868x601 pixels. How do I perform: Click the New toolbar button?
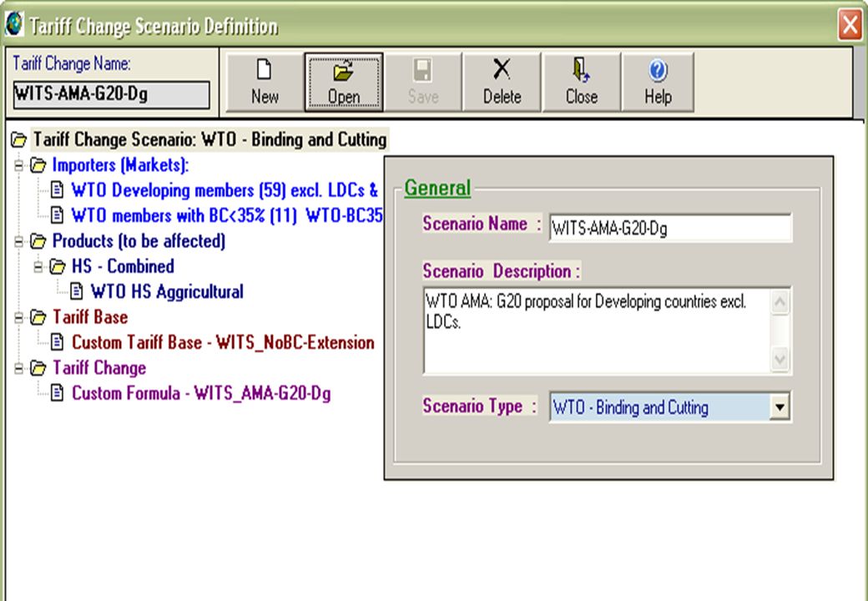point(265,83)
